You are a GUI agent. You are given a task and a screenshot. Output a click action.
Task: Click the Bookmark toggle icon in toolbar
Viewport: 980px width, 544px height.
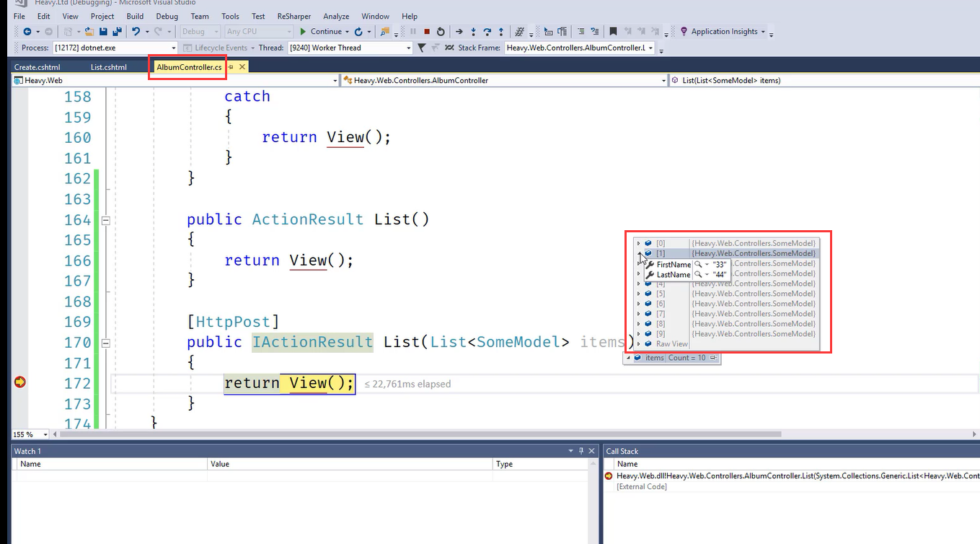tap(613, 32)
